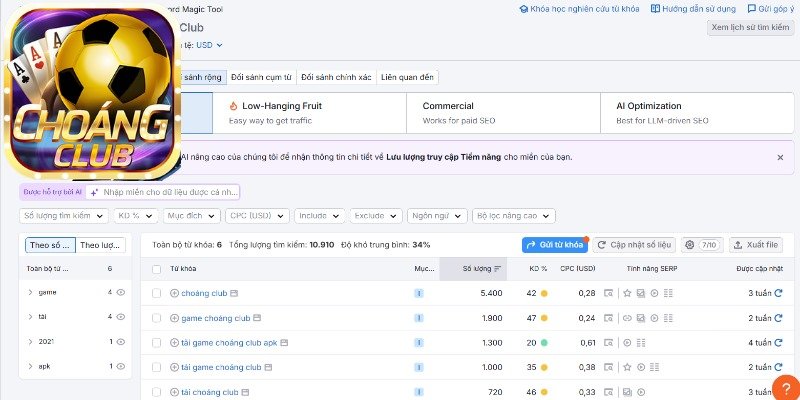Dismiss the AI suggestion banner
This screenshot has width=800, height=400.
tap(780, 158)
